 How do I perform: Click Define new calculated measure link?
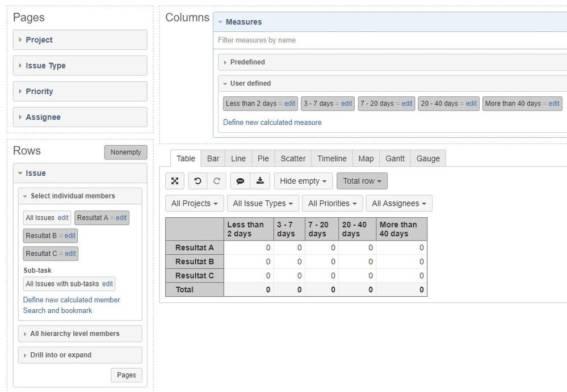[272, 123]
